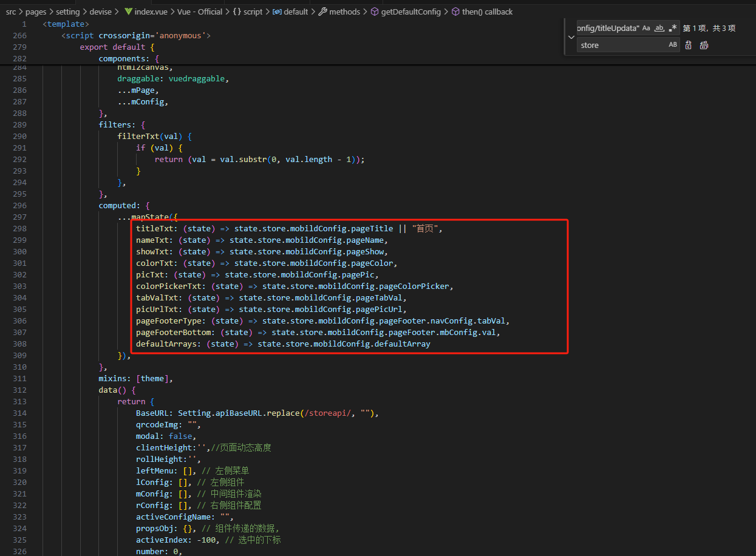The image size is (756, 556).
Task: Click the picTxt computed property line
Action: [x=257, y=274]
